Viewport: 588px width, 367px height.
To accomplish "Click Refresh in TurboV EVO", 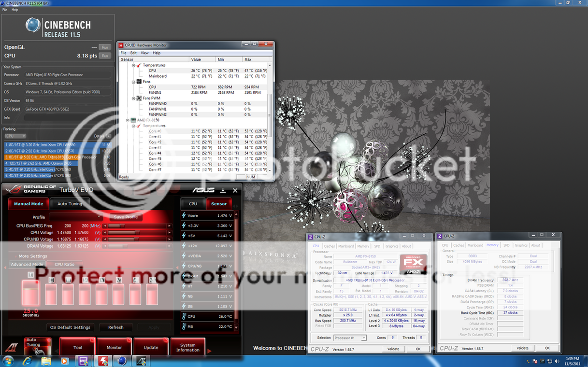I will tap(115, 327).
